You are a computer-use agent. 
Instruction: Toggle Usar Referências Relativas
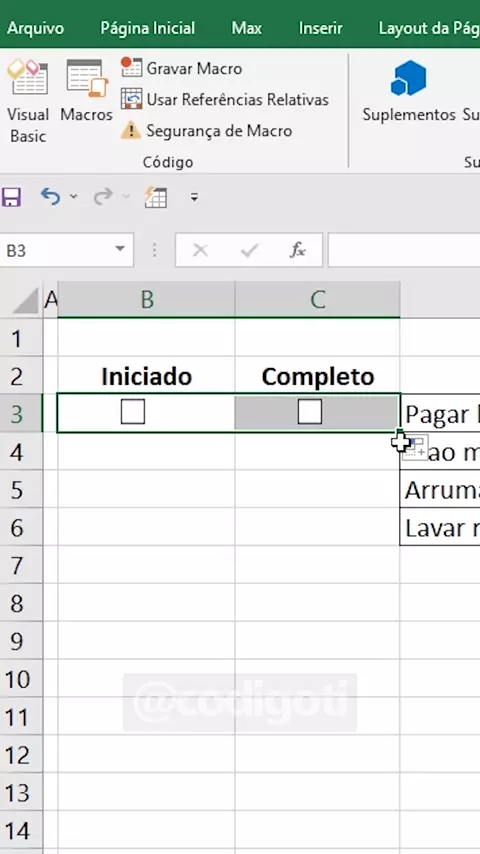(x=224, y=100)
